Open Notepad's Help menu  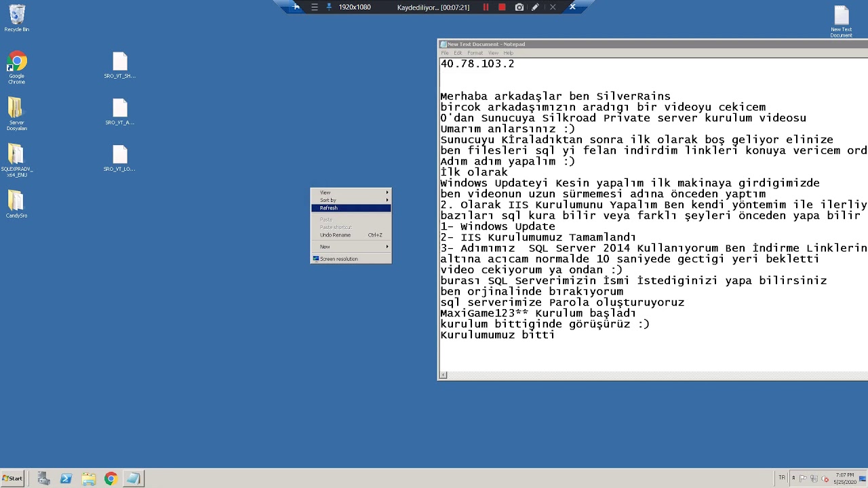(x=508, y=53)
